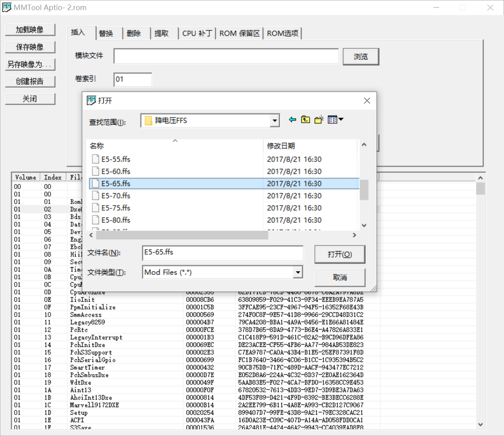Click MMTool app icon in main title bar
Image resolution: width=504 pixels, height=436 pixels.
click(x=7, y=7)
